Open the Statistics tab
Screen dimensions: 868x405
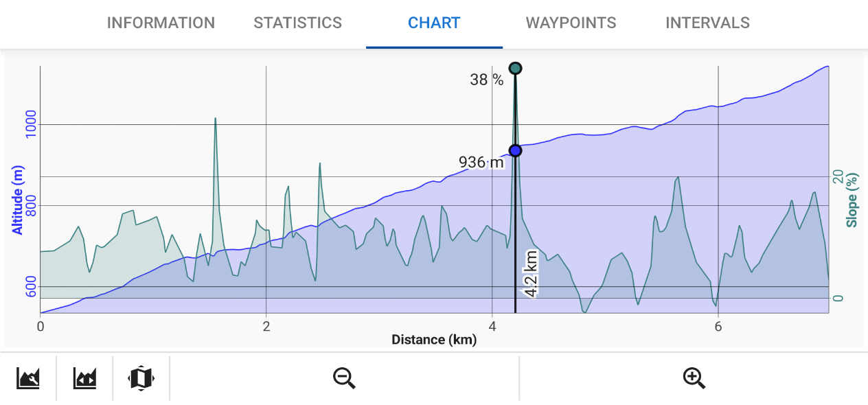click(297, 23)
